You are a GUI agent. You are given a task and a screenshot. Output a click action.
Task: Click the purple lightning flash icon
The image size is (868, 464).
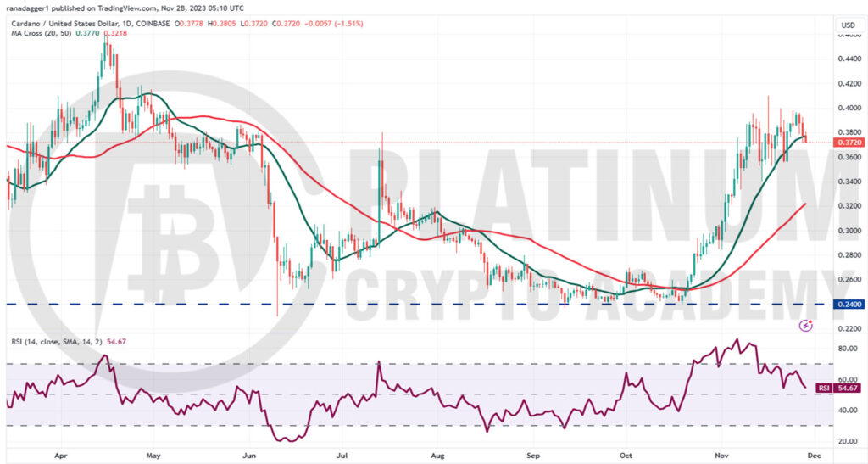[x=806, y=326]
